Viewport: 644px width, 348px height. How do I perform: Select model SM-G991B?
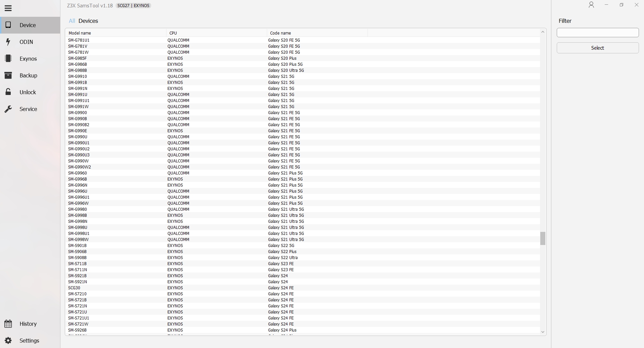click(x=303, y=83)
